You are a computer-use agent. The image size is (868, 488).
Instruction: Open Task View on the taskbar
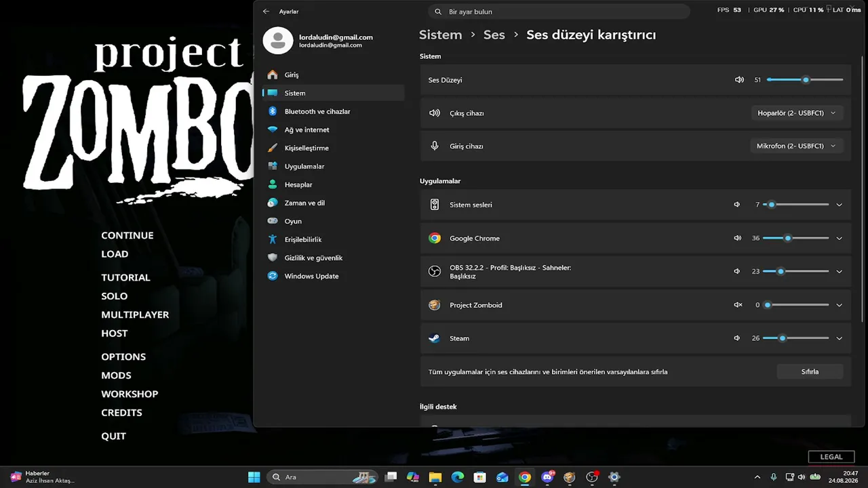(391, 477)
